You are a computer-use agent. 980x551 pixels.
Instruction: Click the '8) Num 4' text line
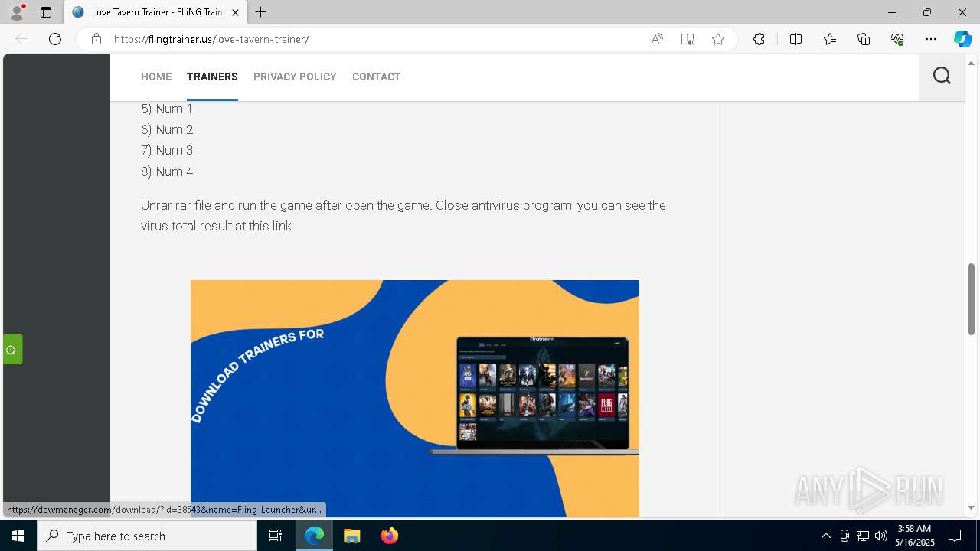(167, 171)
